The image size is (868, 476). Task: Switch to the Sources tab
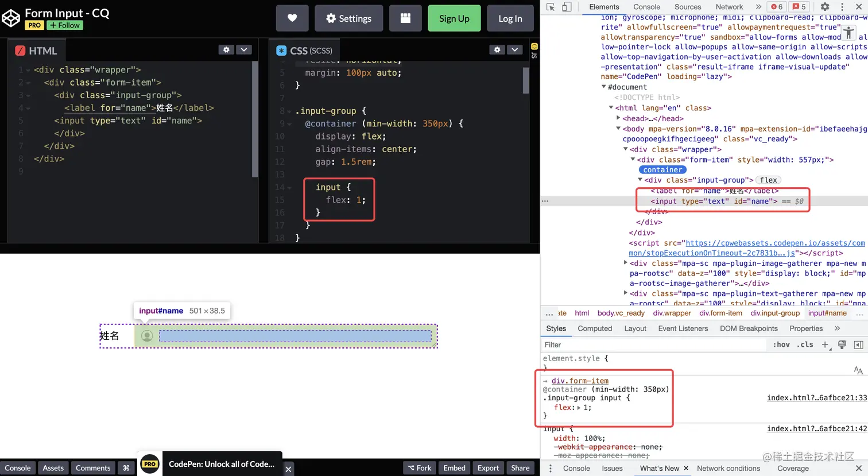tap(688, 7)
